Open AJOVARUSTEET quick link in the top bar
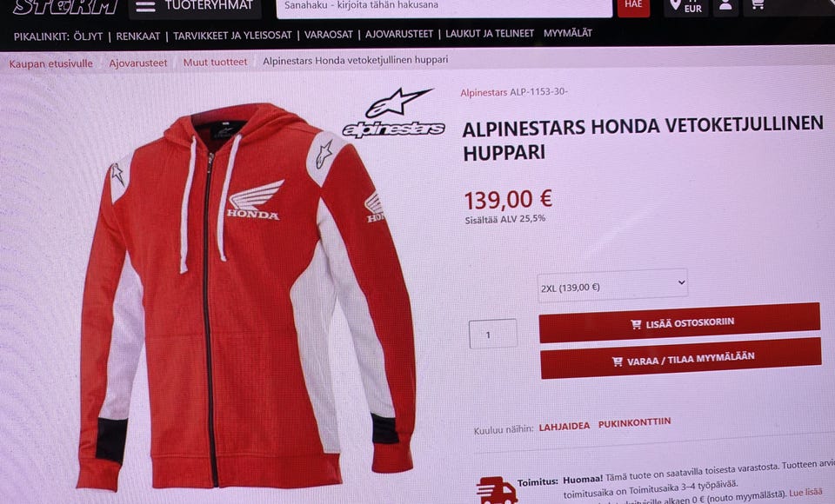This screenshot has width=835, height=504. point(399,34)
